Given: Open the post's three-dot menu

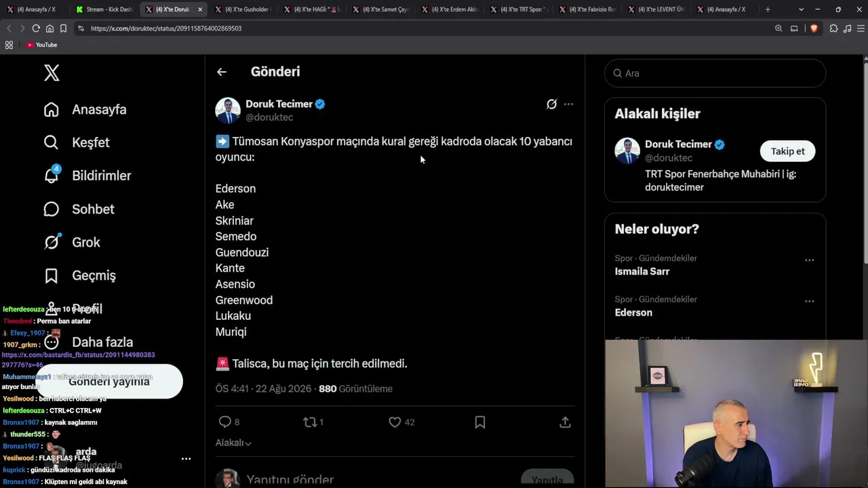Looking at the screenshot, I should [568, 104].
